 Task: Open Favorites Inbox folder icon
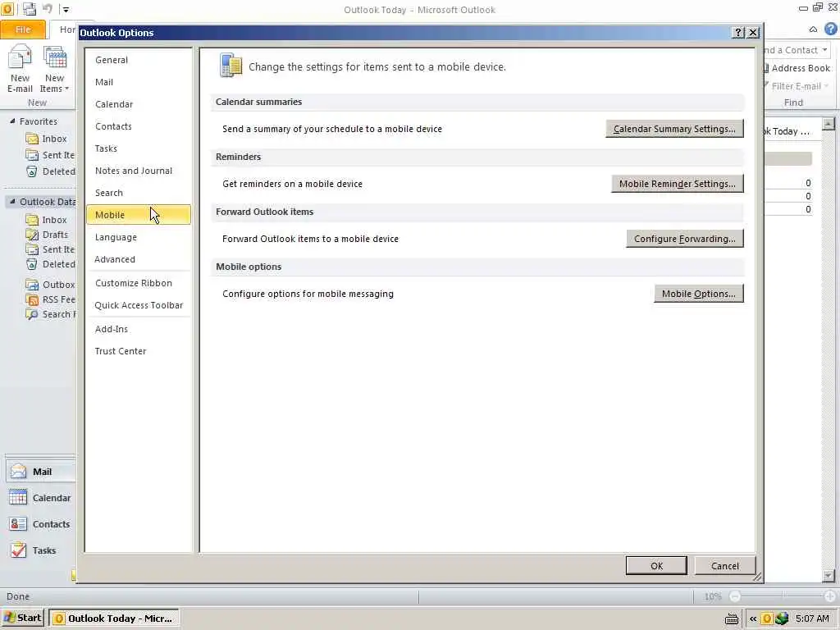point(32,139)
